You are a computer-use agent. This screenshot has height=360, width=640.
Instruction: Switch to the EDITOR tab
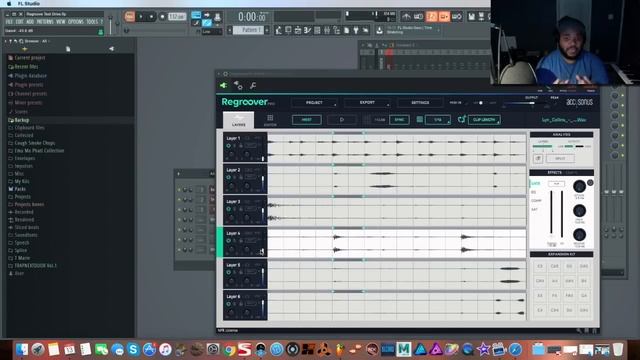click(x=270, y=120)
